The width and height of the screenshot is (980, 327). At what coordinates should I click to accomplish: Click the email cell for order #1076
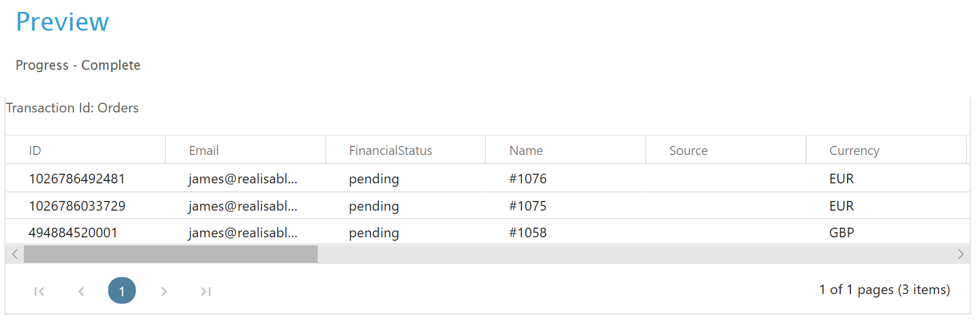[243, 179]
